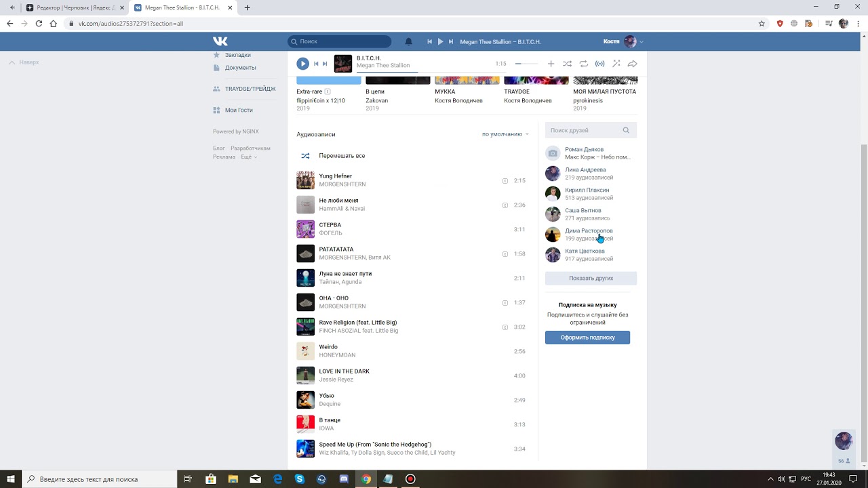The image size is (868, 488).
Task: Open the TRAYDGE playlist title
Action: [x=517, y=91]
